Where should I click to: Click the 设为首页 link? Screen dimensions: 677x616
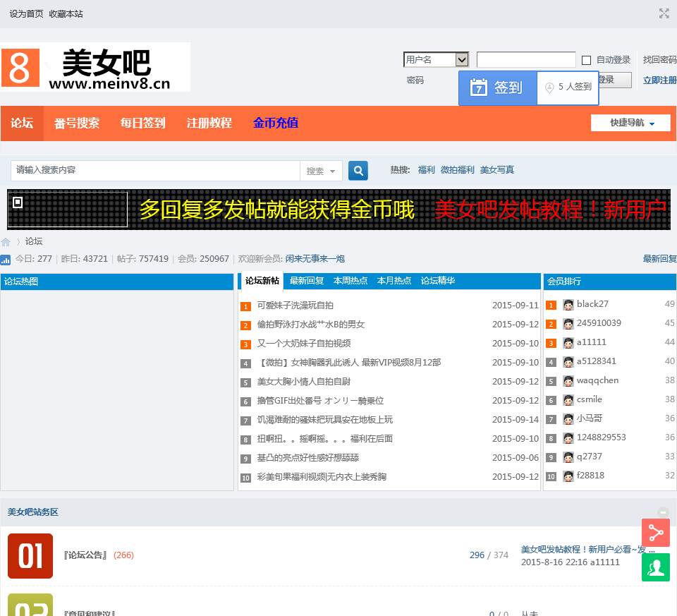(x=26, y=14)
